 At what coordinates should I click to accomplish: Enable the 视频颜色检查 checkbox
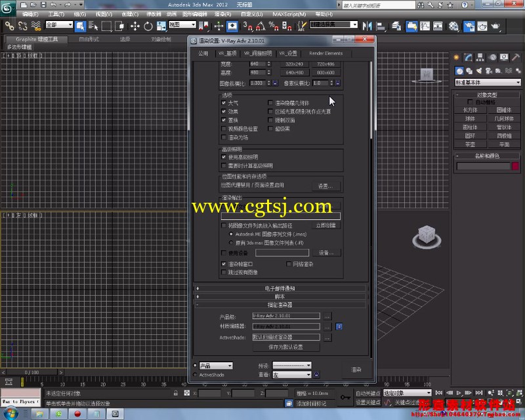click(x=224, y=129)
